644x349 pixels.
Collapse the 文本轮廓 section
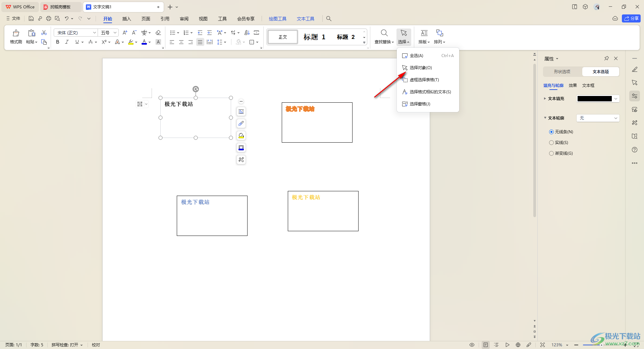[x=545, y=118]
